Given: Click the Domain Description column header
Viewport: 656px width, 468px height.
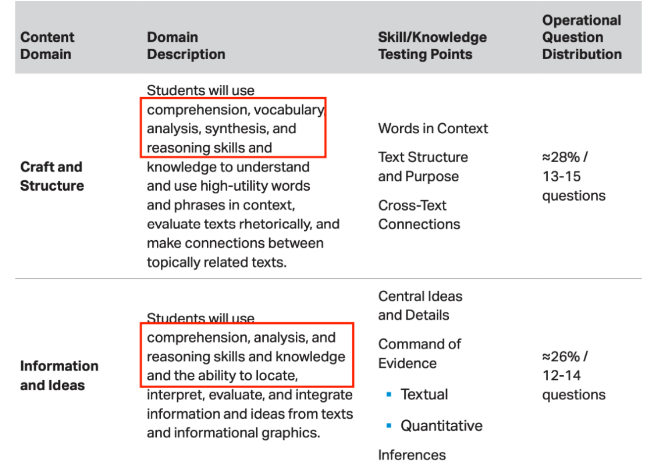Looking at the screenshot, I should [x=186, y=46].
